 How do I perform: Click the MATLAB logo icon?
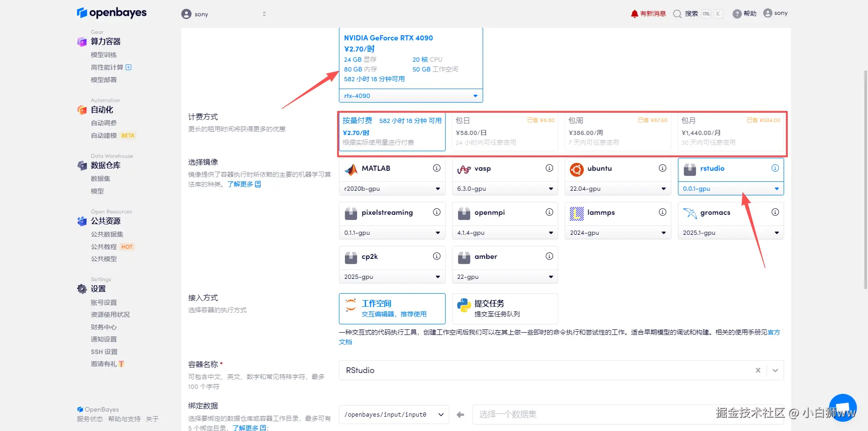tap(351, 170)
